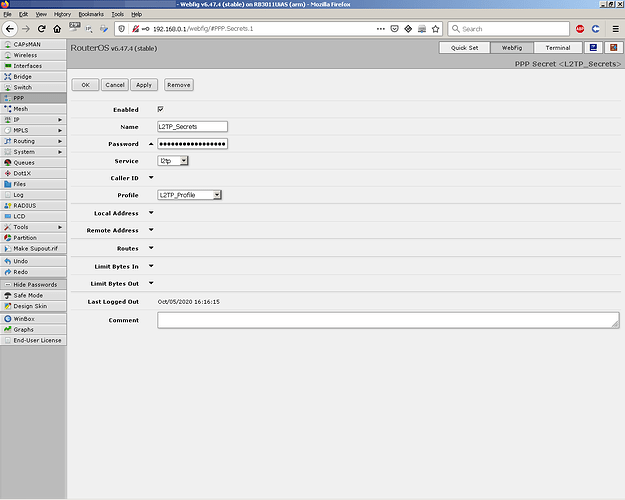Screen dimensions: 625x500
Task: Click the browser Home button
Action: [57, 29]
